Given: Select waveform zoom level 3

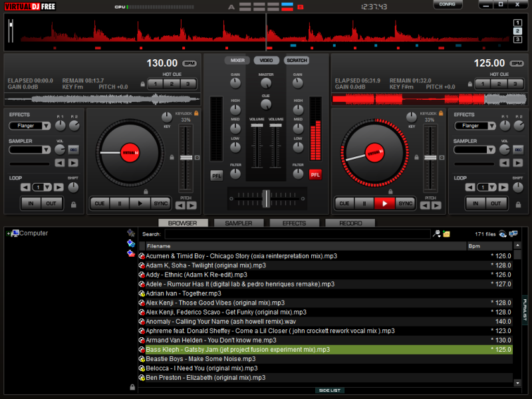Looking at the screenshot, I should [517, 40].
